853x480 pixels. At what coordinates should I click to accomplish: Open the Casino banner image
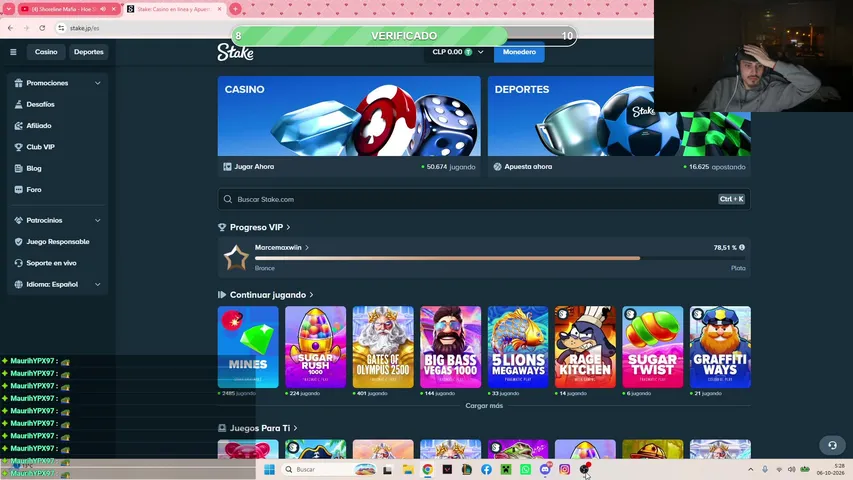tap(349, 116)
